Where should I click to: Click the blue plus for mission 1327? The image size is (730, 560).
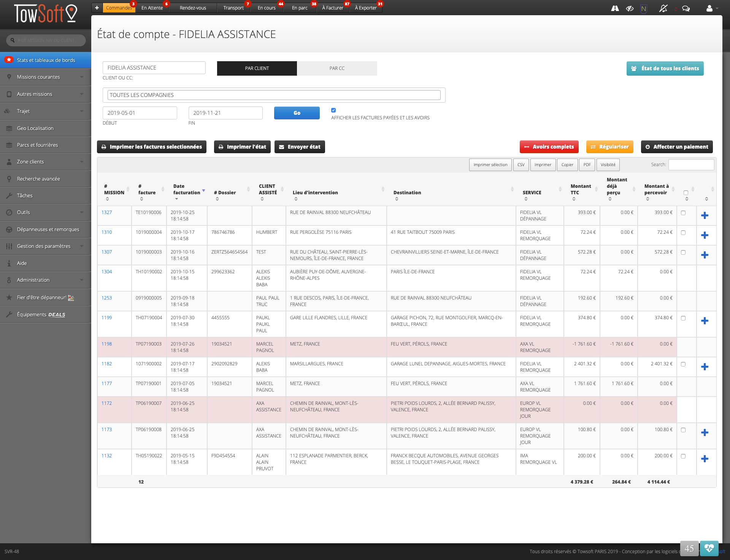(x=705, y=216)
